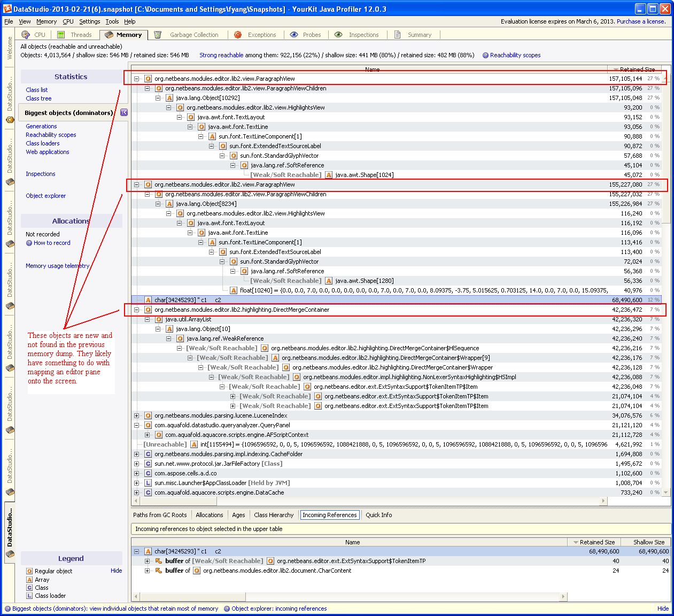Screen dimensions: 674x616
Task: Open the Class list link
Action: 37,90
